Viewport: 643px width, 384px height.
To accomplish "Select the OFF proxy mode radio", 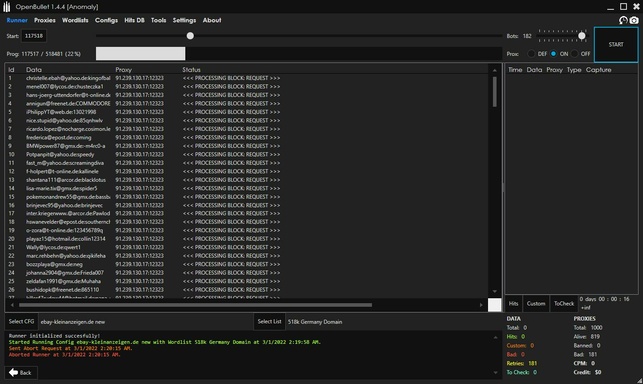I will point(575,54).
